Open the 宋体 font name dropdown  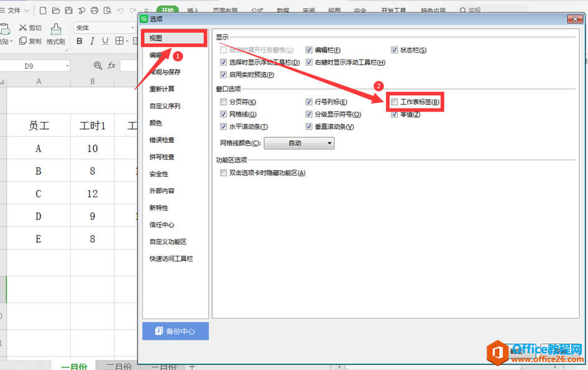132,28
